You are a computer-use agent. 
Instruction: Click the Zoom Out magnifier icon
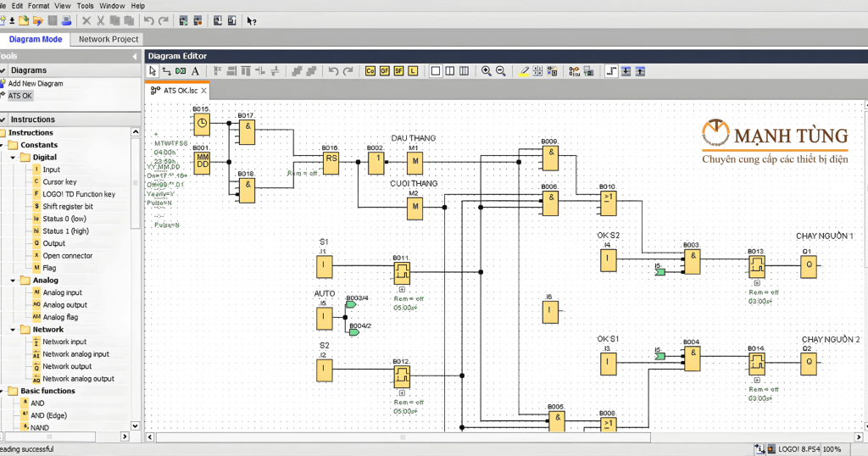501,71
